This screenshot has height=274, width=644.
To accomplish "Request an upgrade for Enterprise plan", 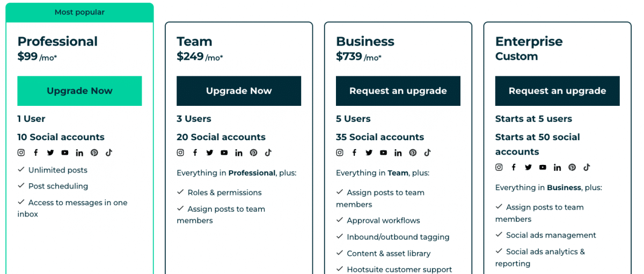I will click(x=557, y=91).
